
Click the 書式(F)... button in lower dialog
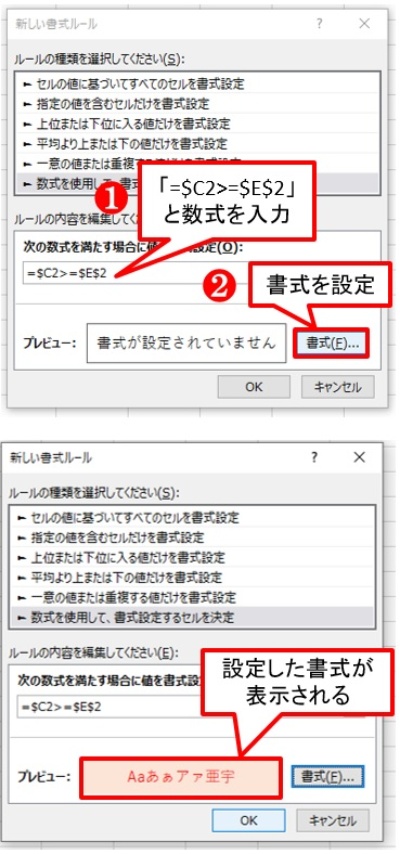coord(328,776)
